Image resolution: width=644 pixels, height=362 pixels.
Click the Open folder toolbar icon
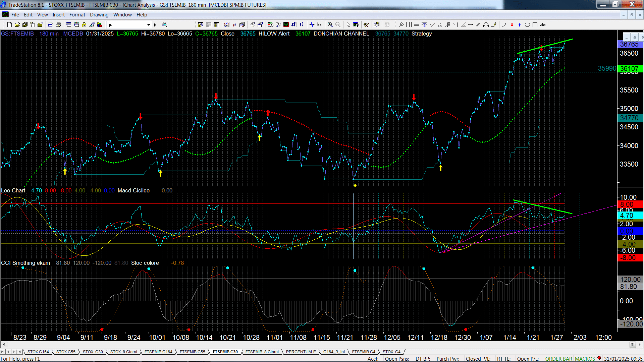(17, 24)
